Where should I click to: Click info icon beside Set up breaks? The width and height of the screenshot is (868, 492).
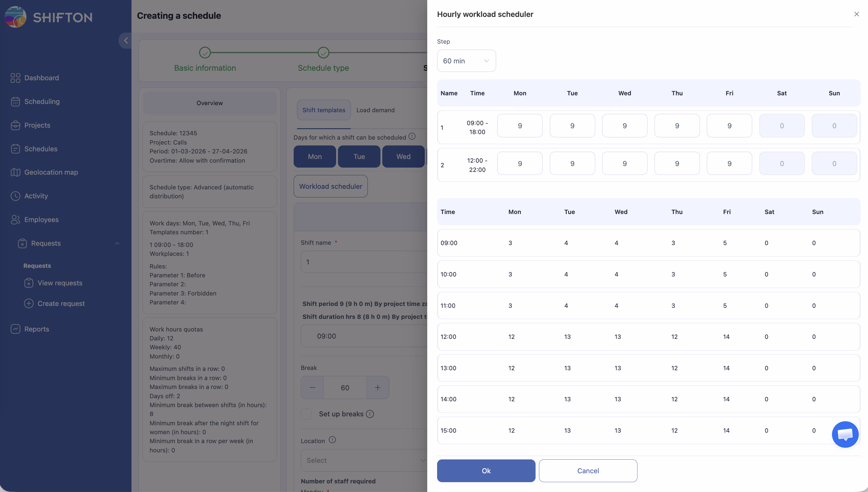pos(370,414)
